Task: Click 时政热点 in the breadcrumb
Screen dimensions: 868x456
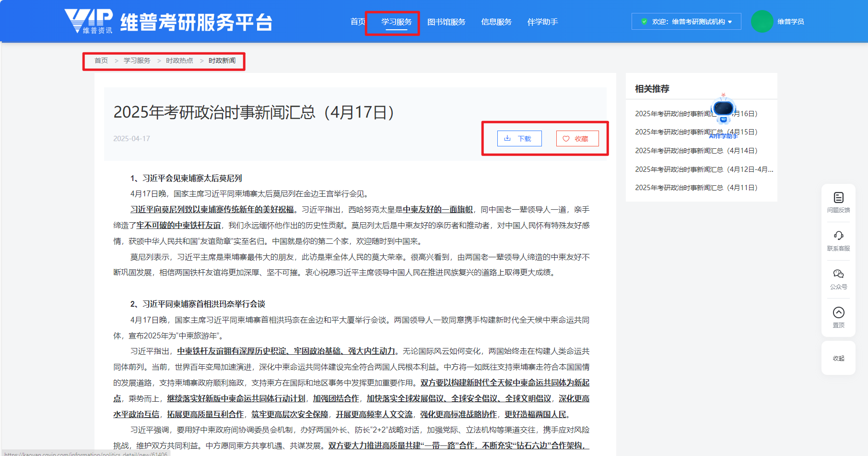Action: coord(179,61)
